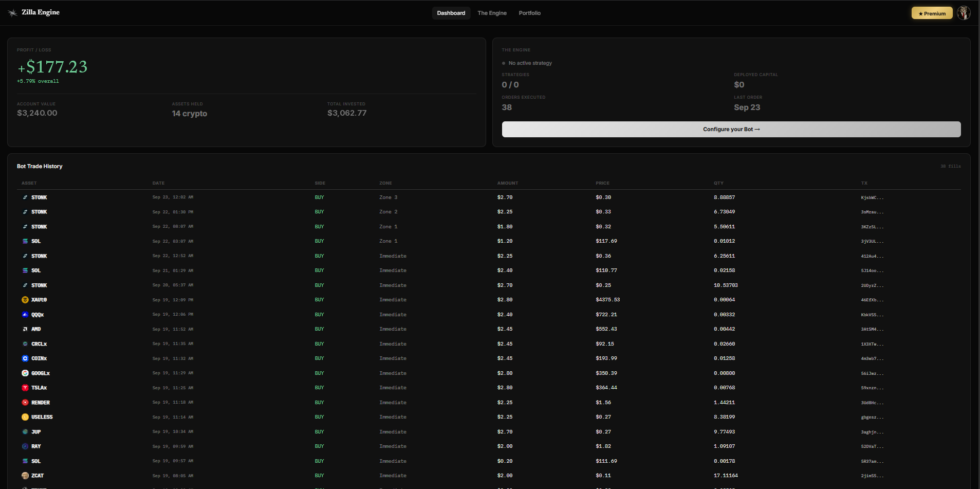Click the AMOUNT column header
This screenshot has width=980, height=489.
(x=508, y=183)
